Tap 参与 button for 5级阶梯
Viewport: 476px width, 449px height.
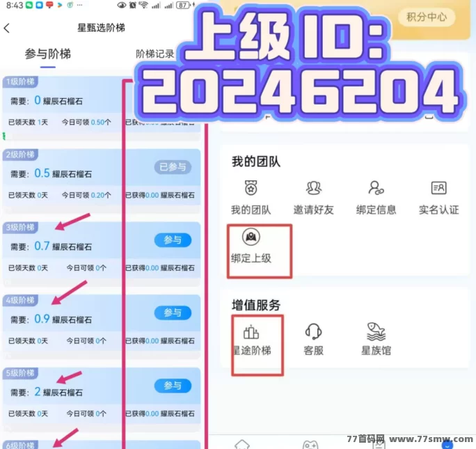(x=173, y=386)
